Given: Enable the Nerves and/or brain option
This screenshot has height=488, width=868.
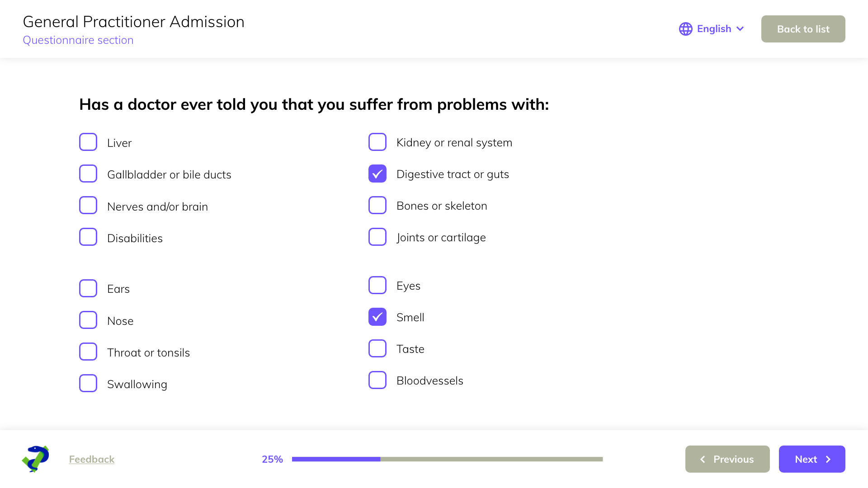Looking at the screenshot, I should [x=88, y=205].
